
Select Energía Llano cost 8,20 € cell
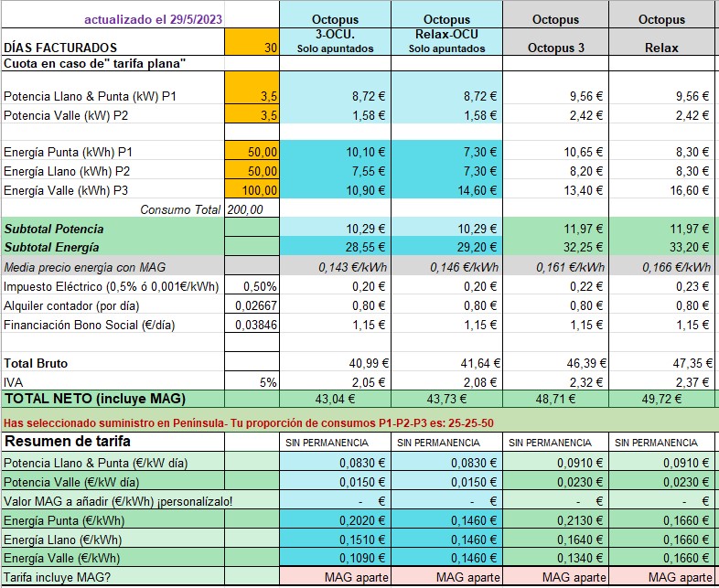[556, 169]
